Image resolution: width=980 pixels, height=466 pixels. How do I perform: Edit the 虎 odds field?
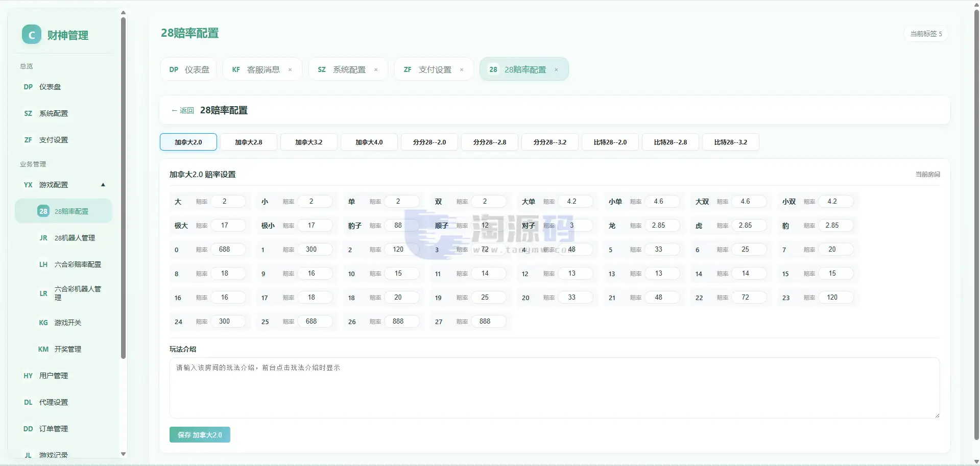(x=749, y=226)
